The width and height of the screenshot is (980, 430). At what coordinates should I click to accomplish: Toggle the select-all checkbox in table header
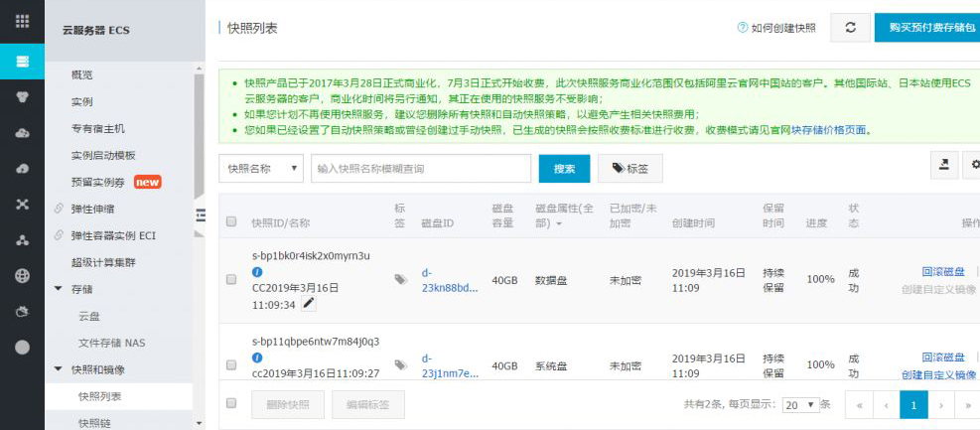tap(231, 221)
